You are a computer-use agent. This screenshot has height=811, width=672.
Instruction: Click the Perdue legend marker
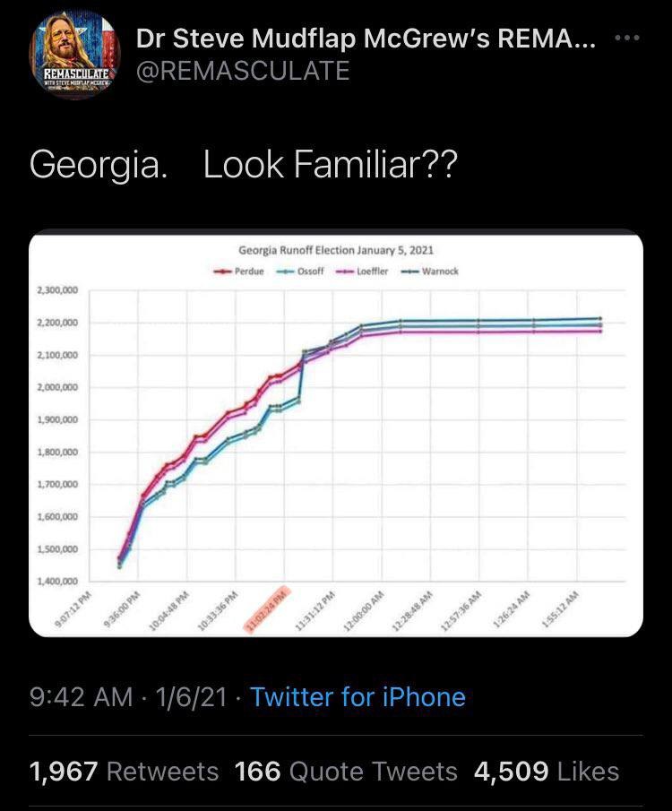click(x=223, y=272)
